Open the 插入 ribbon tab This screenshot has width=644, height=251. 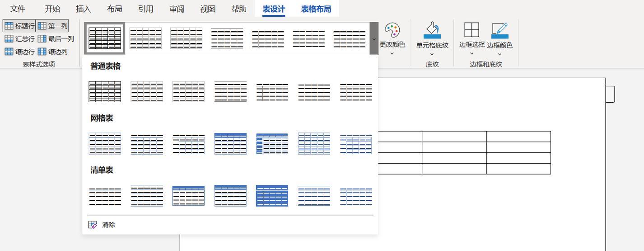(84, 9)
